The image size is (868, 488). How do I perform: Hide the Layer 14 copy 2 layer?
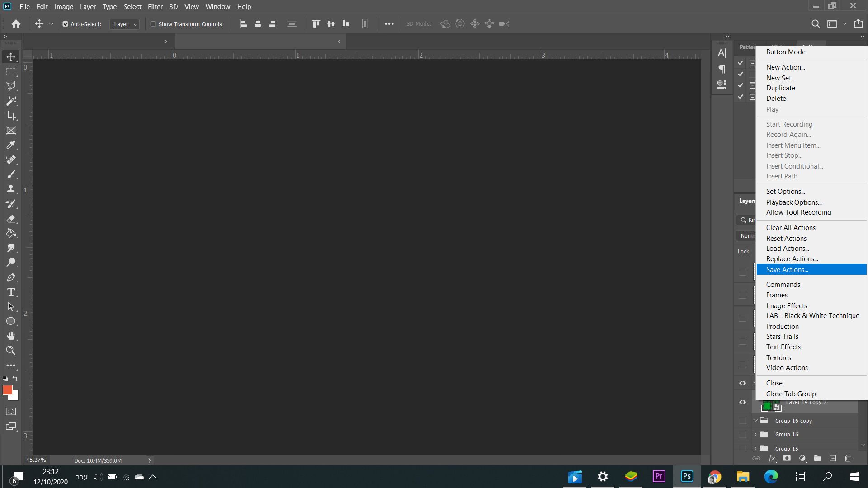click(742, 402)
